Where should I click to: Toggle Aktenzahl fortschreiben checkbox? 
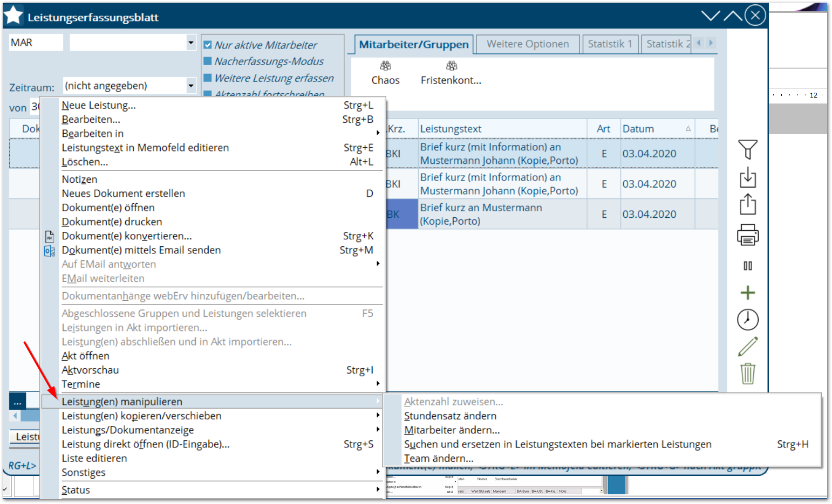(x=208, y=94)
